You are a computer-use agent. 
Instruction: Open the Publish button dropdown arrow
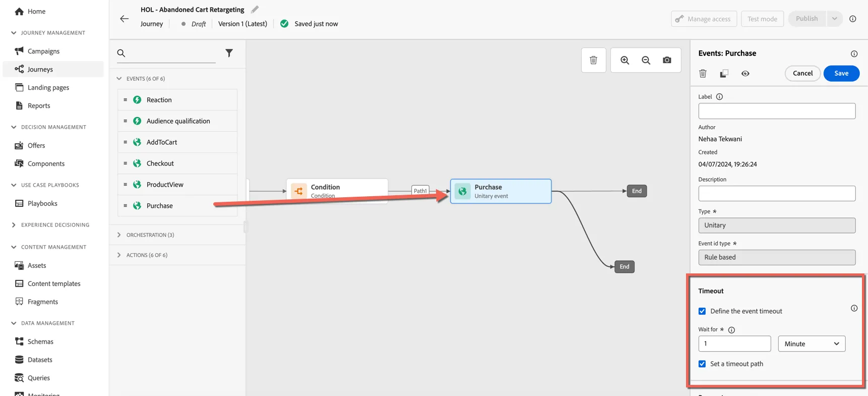click(834, 19)
